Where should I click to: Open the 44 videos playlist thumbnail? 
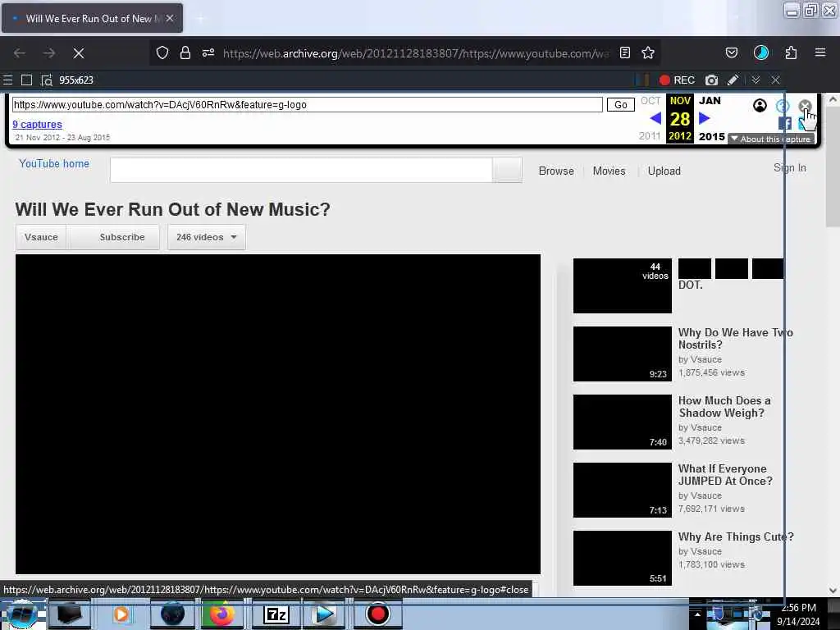[623, 285]
